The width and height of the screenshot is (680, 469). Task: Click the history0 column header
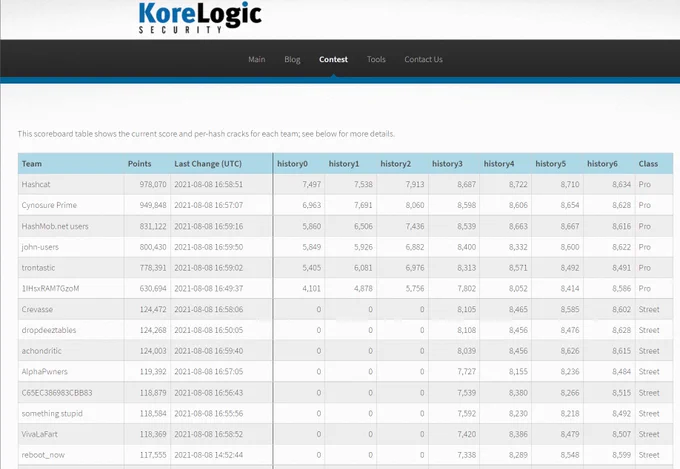[x=292, y=164]
